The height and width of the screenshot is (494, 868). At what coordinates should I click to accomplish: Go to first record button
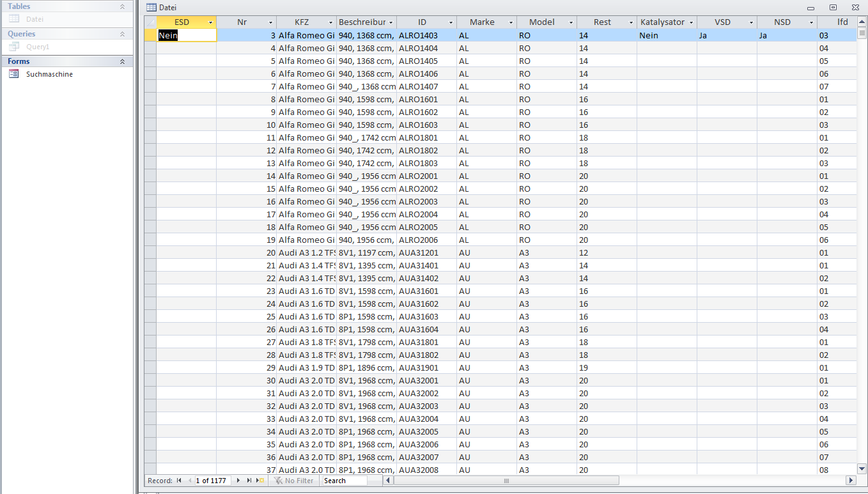[179, 481]
